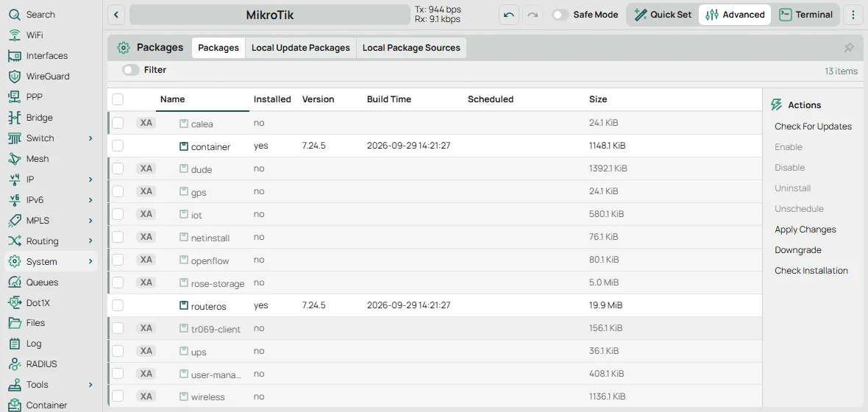The image size is (868, 412).
Task: Click Apply Changes action
Action: tap(805, 230)
